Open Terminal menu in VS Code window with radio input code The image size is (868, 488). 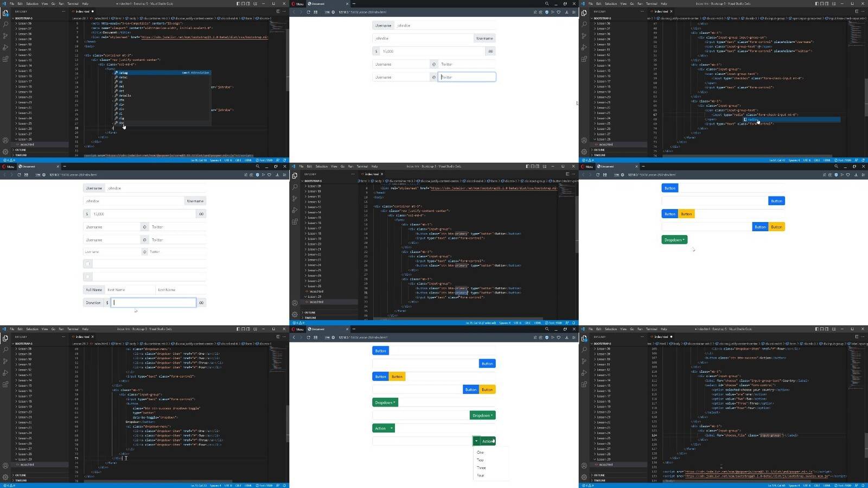point(652,3)
